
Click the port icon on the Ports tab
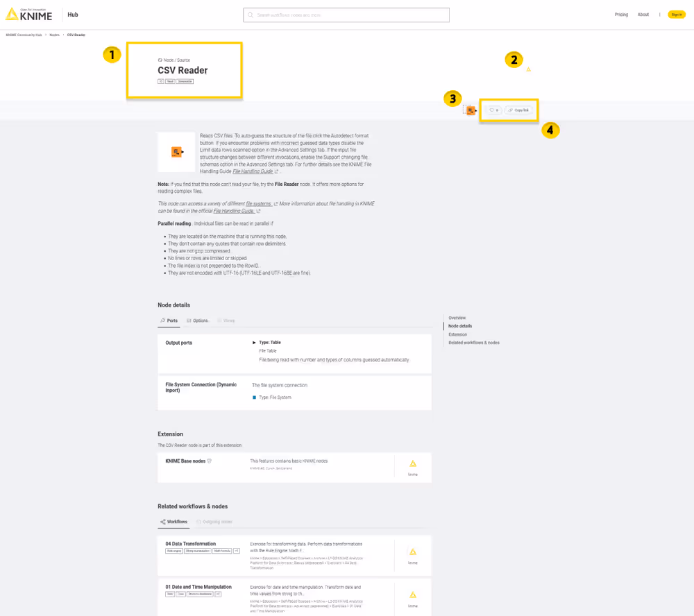(x=162, y=320)
